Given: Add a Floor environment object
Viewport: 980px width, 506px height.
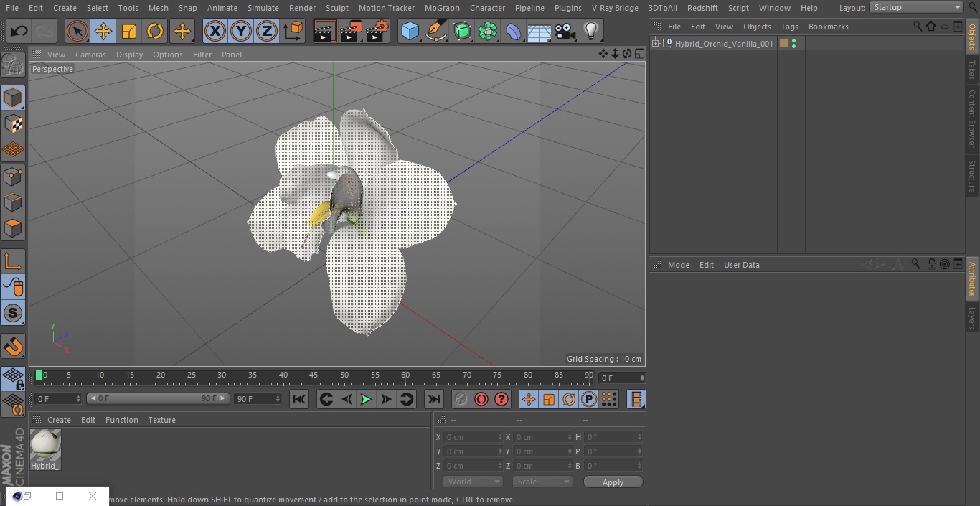Looking at the screenshot, I should (x=540, y=32).
